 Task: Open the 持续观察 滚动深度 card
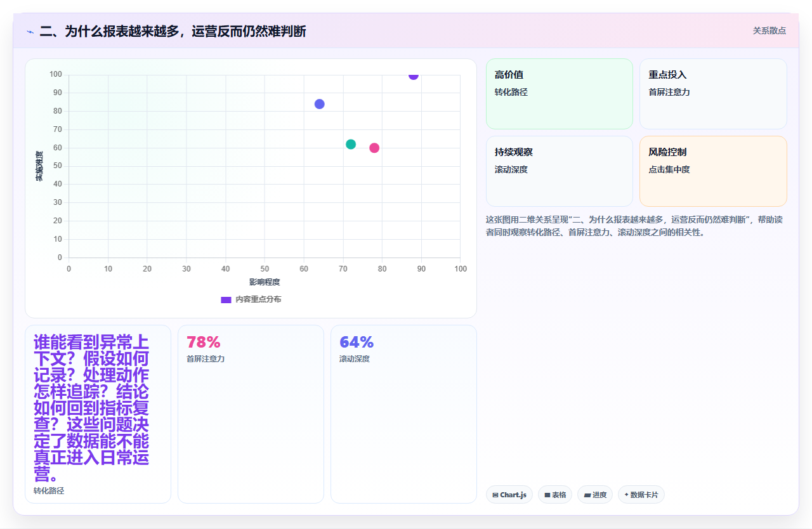pyautogui.click(x=560, y=171)
